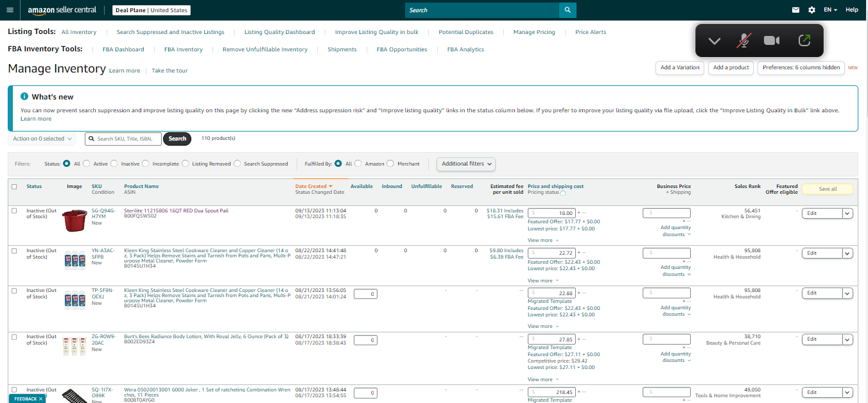Sort by Date Created column
Viewport: 868px width, 403px height.
pyautogui.click(x=314, y=186)
